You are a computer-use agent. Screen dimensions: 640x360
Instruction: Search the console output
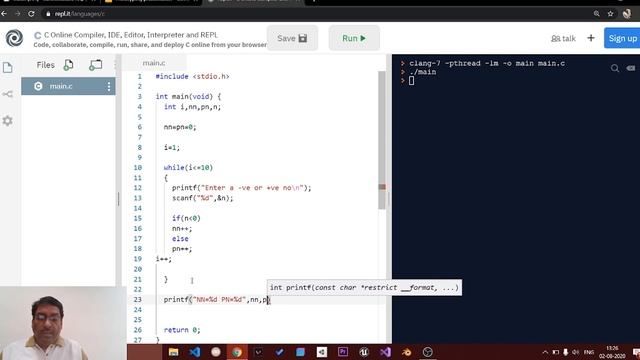click(x=615, y=68)
